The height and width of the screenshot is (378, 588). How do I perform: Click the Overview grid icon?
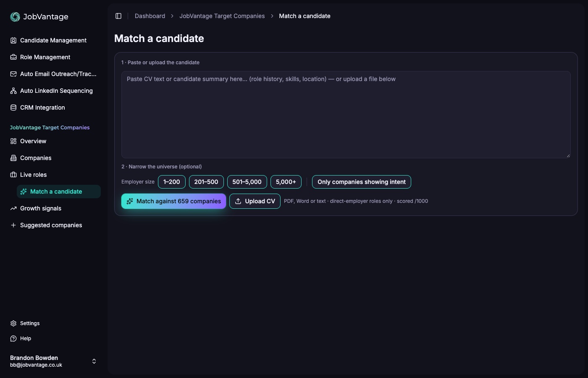pyautogui.click(x=13, y=141)
